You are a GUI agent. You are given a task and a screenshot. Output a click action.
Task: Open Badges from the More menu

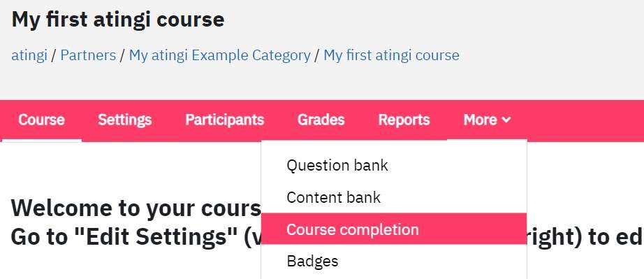click(x=394, y=261)
